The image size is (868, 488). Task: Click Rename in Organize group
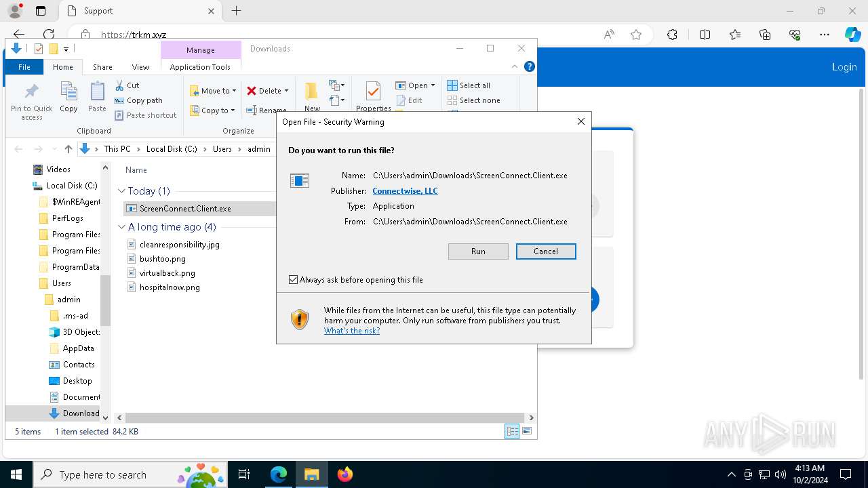click(267, 110)
